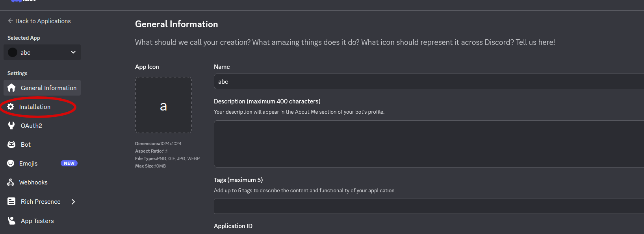The image size is (644, 234).
Task: Open App Testers via its sidebar icon
Action: coord(11,221)
